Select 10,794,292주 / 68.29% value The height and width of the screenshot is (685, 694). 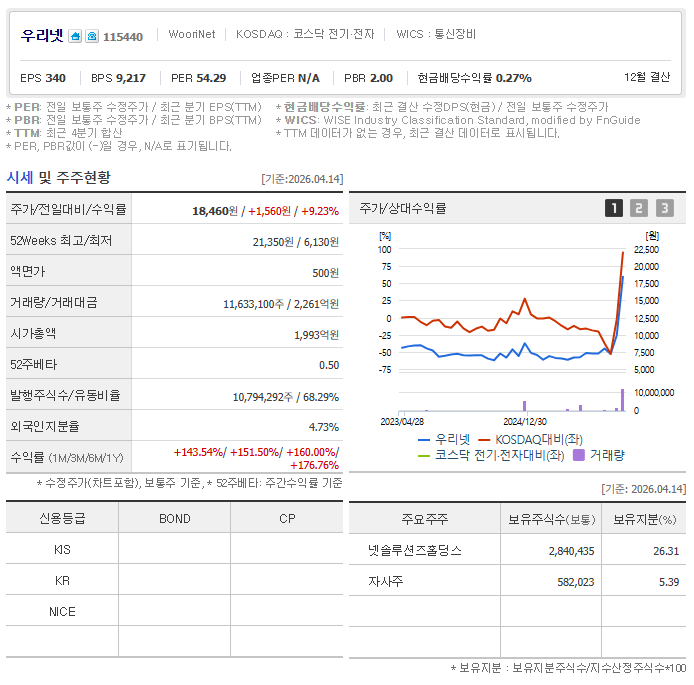pyautogui.click(x=286, y=397)
